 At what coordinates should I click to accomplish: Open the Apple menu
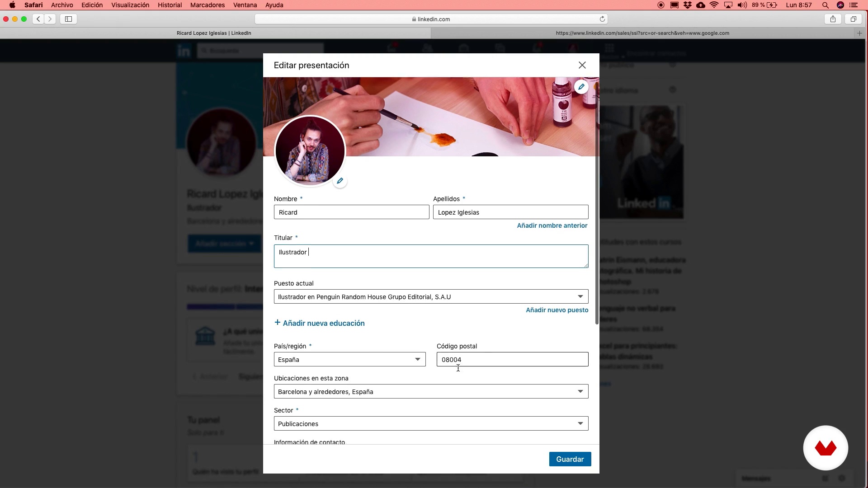point(12,5)
